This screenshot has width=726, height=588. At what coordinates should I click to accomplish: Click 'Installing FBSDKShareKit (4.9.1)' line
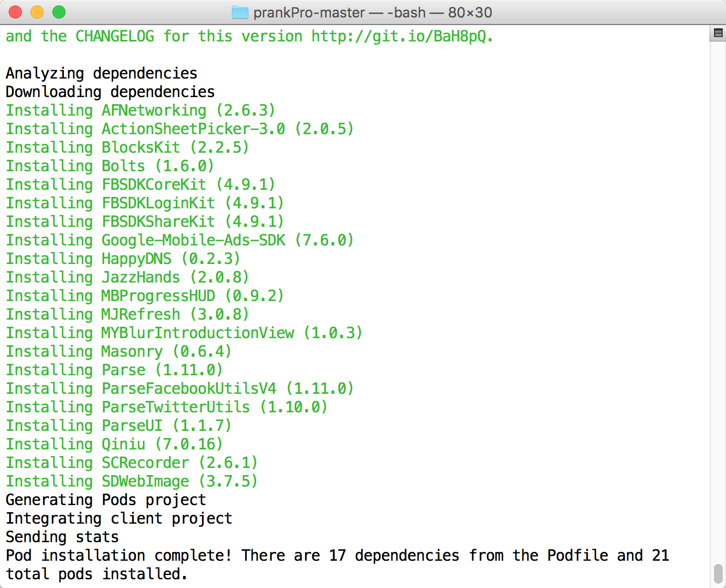145,222
